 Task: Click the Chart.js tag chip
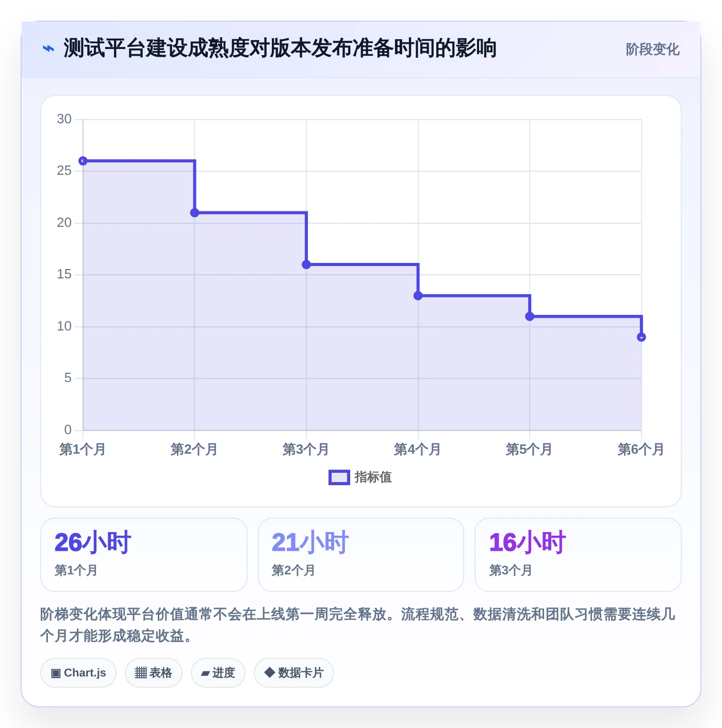pyautogui.click(x=78, y=673)
